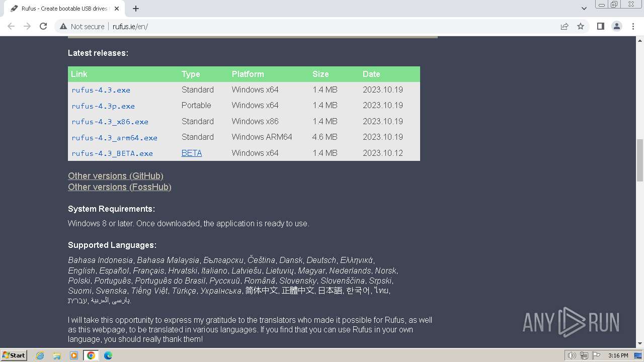Open the 3:16 PM system clock
This screenshot has height=362, width=644.
(x=618, y=355)
